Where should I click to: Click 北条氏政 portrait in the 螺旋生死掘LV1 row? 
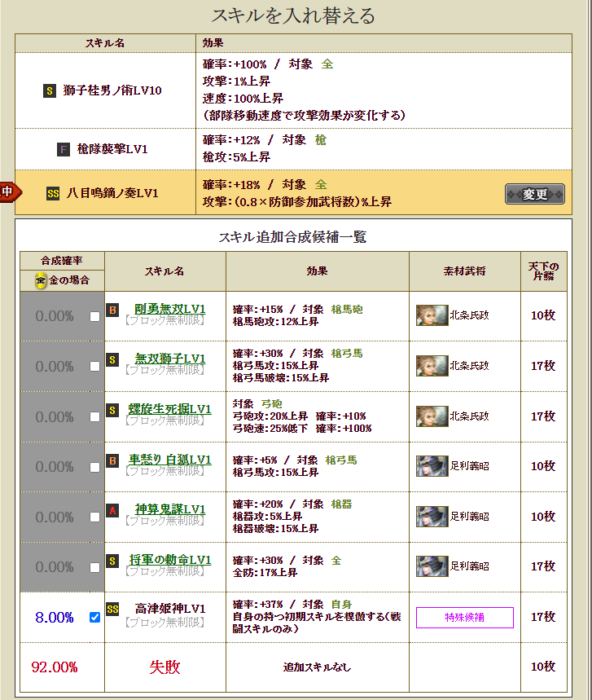(x=432, y=416)
